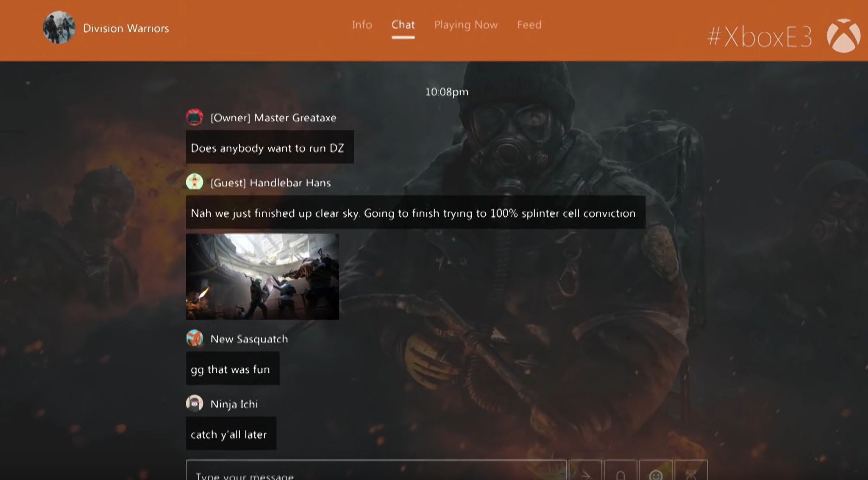Image resolution: width=868 pixels, height=480 pixels.
Task: Click Ninja Ichi's avatar icon
Action: click(195, 403)
